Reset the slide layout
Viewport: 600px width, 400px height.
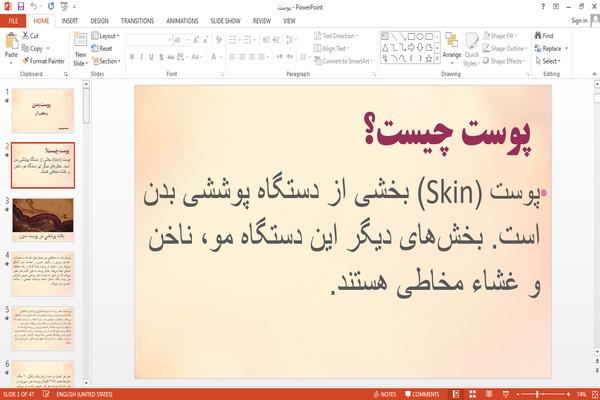coord(102,48)
